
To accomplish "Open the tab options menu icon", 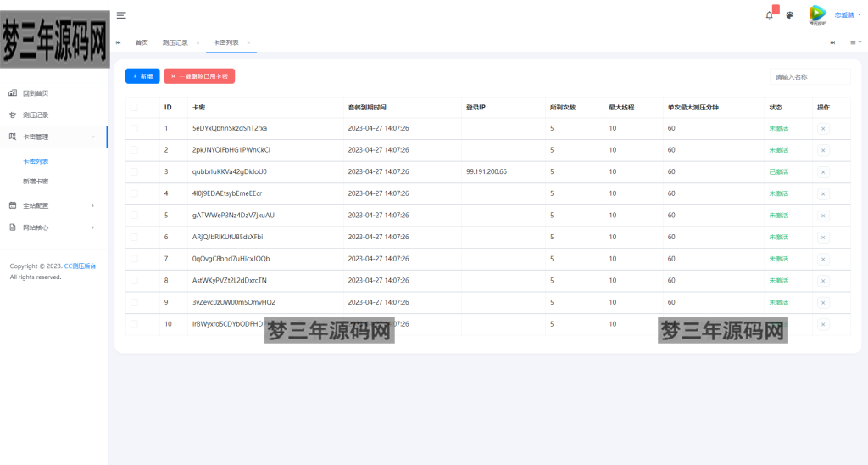I will (x=855, y=42).
